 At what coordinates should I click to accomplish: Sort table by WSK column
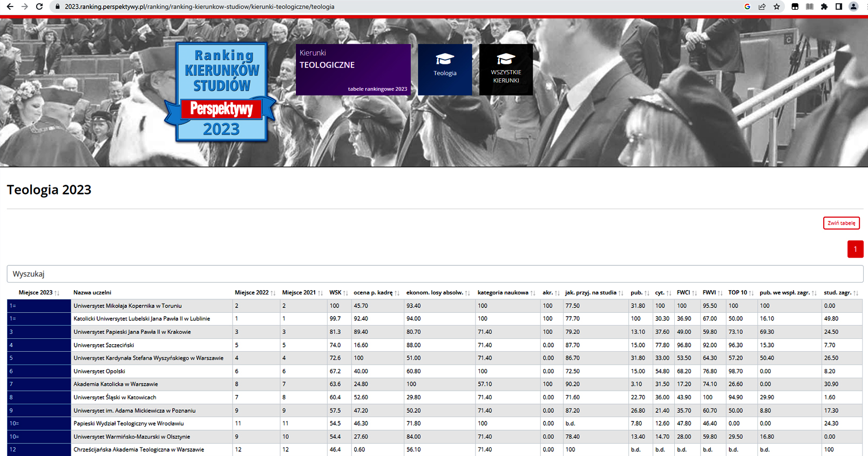click(338, 292)
